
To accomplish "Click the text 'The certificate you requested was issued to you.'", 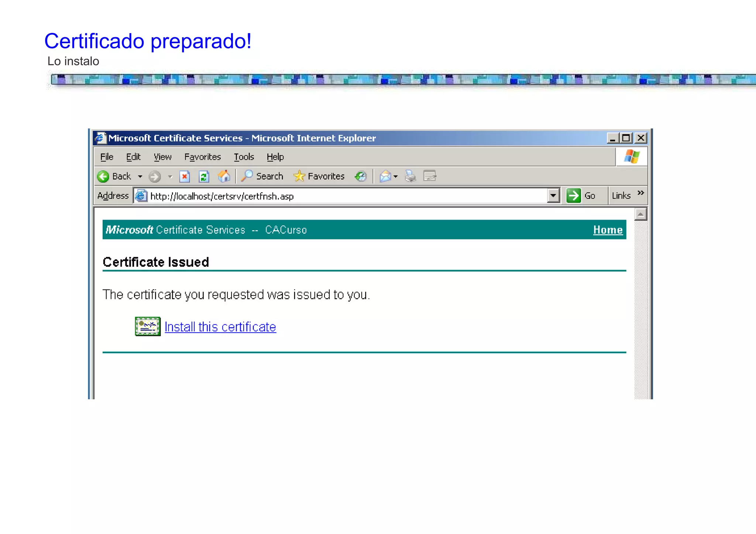I will click(x=236, y=295).
